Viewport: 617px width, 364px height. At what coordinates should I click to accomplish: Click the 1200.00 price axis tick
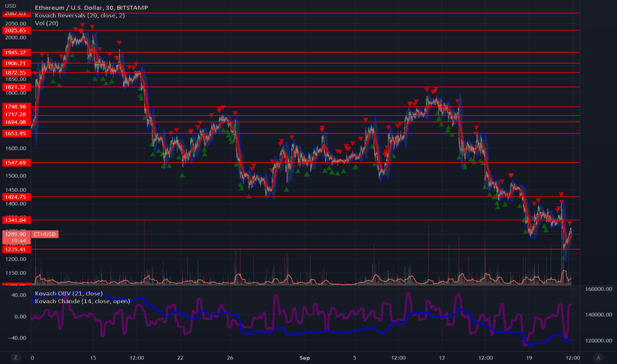pos(16,259)
